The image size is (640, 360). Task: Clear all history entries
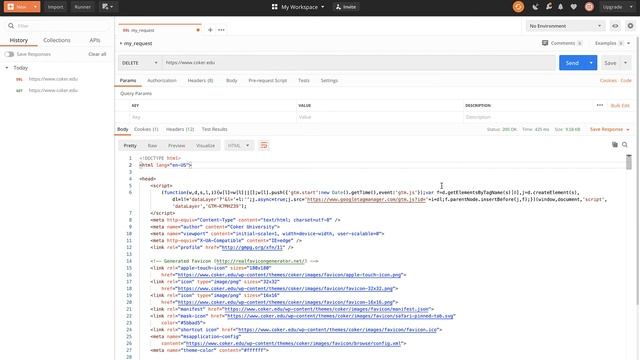(x=97, y=54)
